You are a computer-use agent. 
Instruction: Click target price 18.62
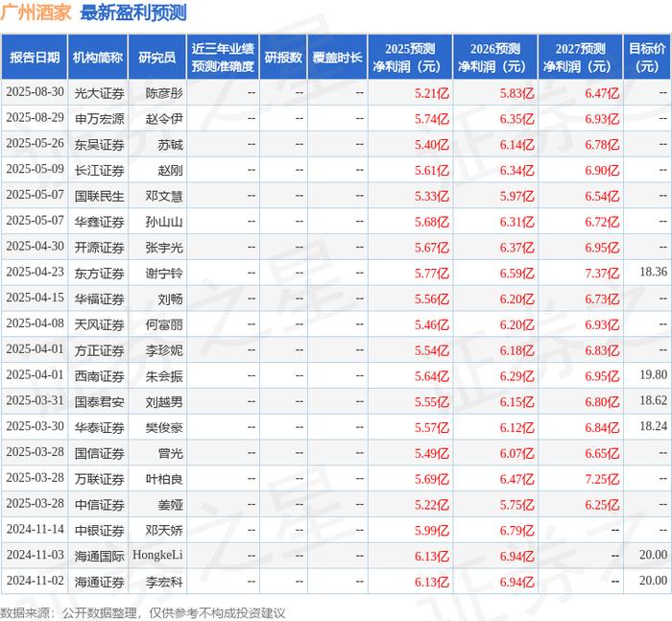pyautogui.click(x=653, y=400)
